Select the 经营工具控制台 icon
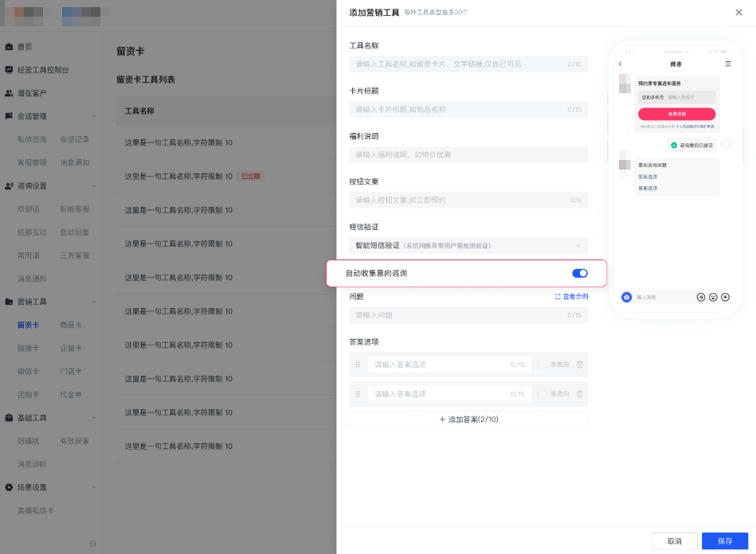 (x=9, y=69)
